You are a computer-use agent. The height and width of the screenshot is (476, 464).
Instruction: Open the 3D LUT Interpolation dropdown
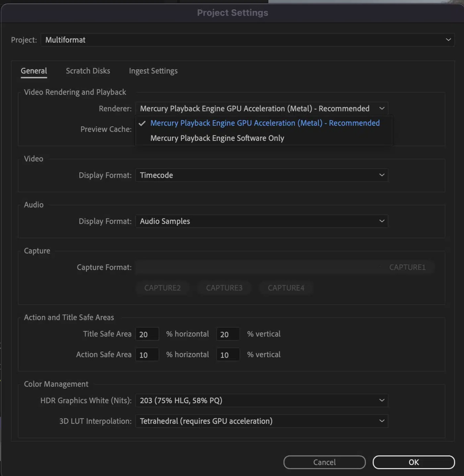click(261, 421)
